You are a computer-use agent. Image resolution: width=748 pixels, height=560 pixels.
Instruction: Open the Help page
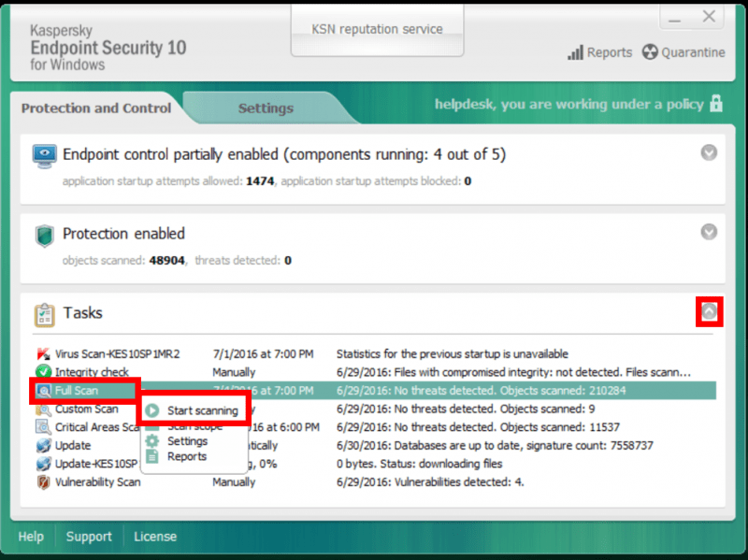[x=31, y=536]
